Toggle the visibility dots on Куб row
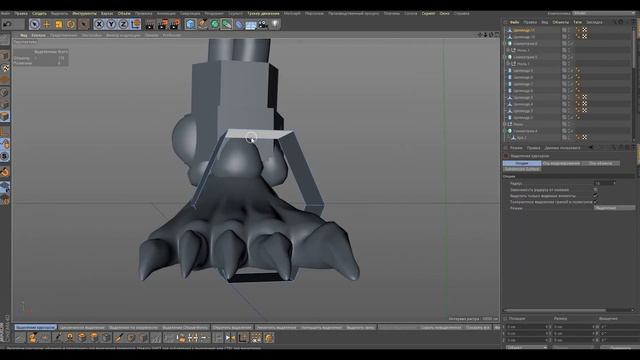Viewport: 640px width, 360px height. point(569,138)
